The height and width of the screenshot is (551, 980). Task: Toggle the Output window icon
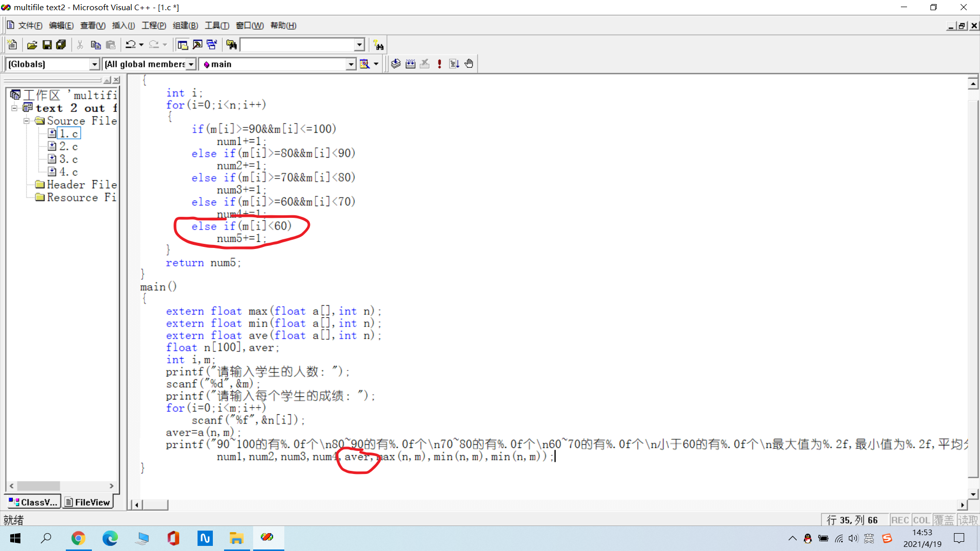(197, 45)
